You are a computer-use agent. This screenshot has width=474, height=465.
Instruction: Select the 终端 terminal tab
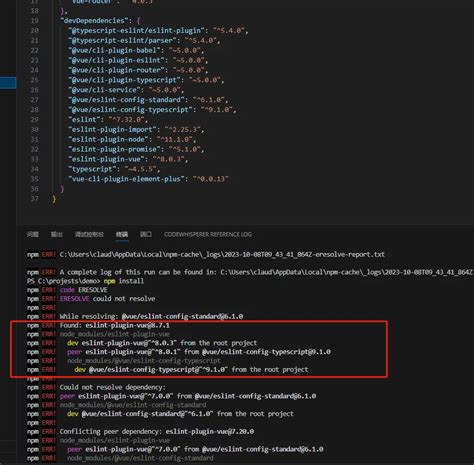[122, 234]
